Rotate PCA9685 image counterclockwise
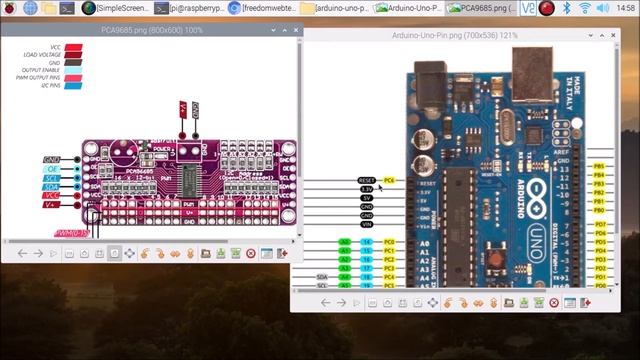Screen dimensions: 640x360 click(x=144, y=253)
